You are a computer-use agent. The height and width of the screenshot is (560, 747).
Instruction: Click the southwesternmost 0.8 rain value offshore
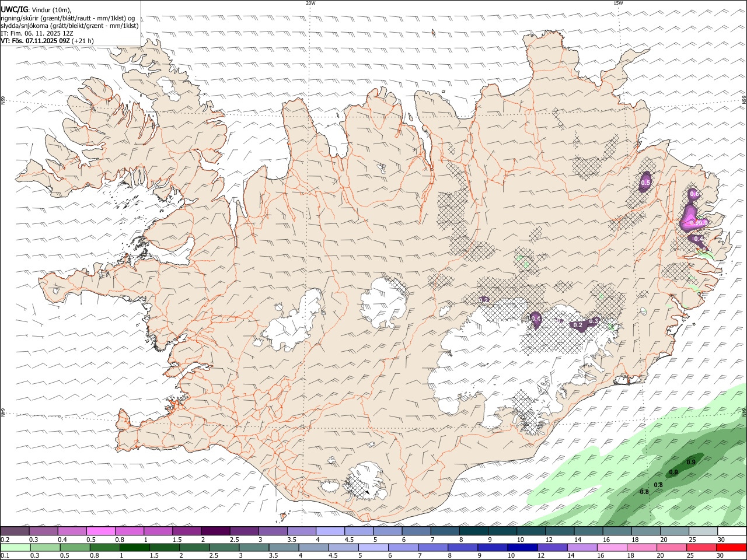coord(644,492)
